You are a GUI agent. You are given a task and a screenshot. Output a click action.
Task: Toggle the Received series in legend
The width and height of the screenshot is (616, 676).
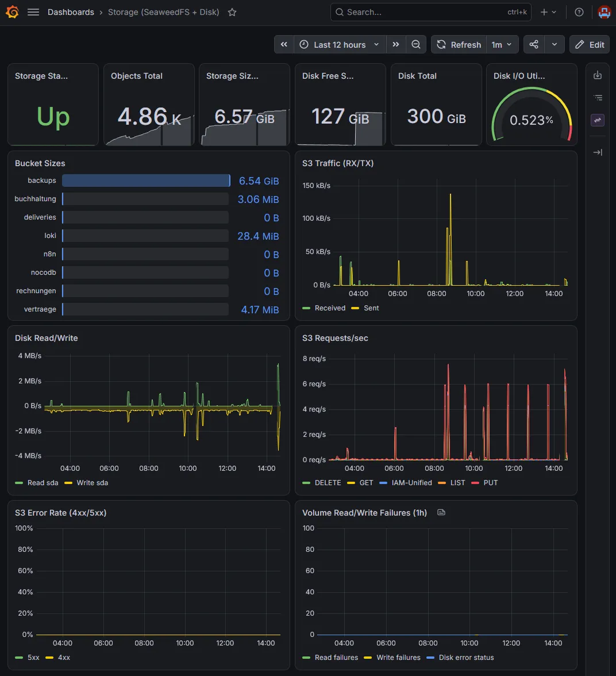pos(330,308)
